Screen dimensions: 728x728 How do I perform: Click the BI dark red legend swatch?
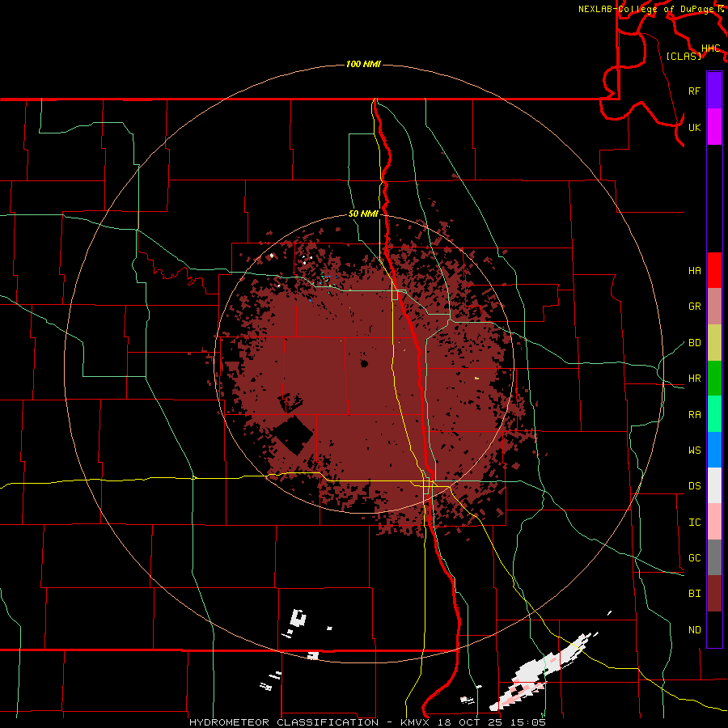[714, 594]
